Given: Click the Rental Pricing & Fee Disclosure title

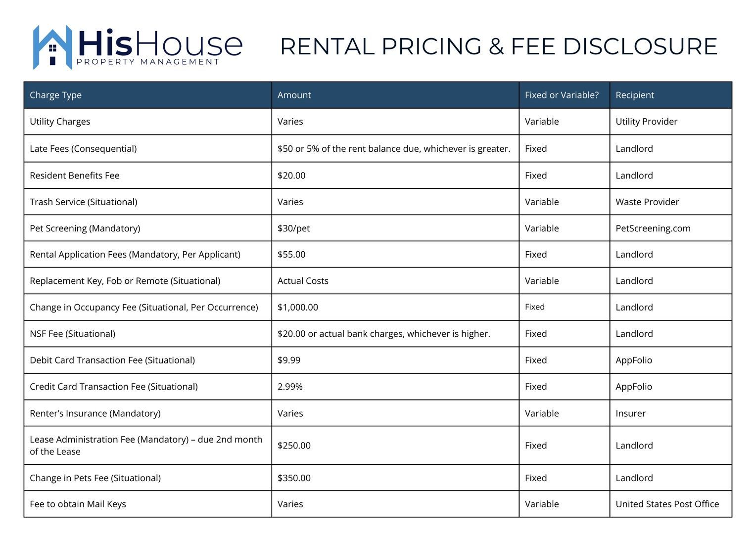Looking at the screenshot, I should (x=498, y=46).
